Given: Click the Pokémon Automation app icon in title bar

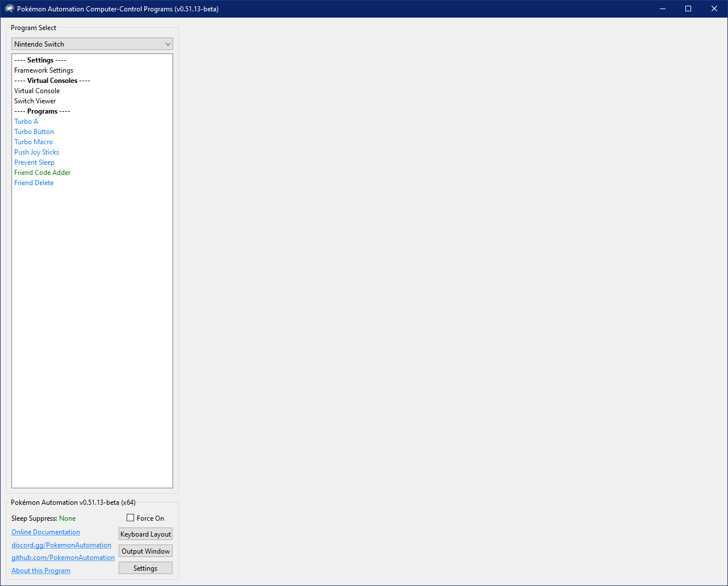Looking at the screenshot, I should [10, 9].
